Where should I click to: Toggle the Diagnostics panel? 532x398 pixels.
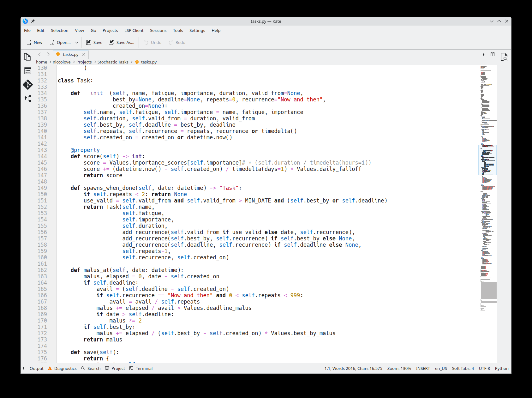pyautogui.click(x=62, y=368)
